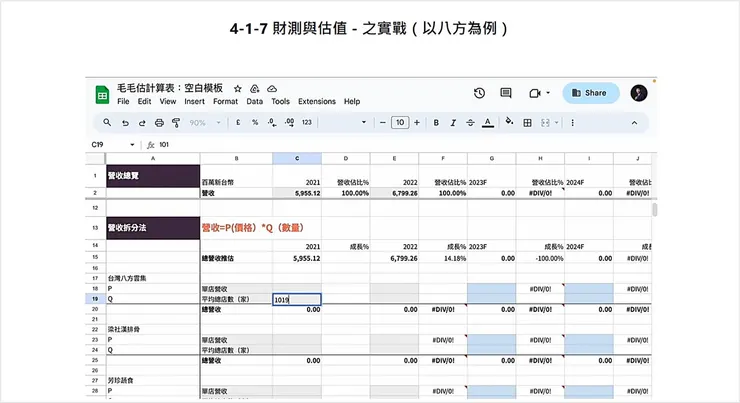740x403 pixels.
Task: Open the name box C19 dropdown
Action: coord(132,145)
